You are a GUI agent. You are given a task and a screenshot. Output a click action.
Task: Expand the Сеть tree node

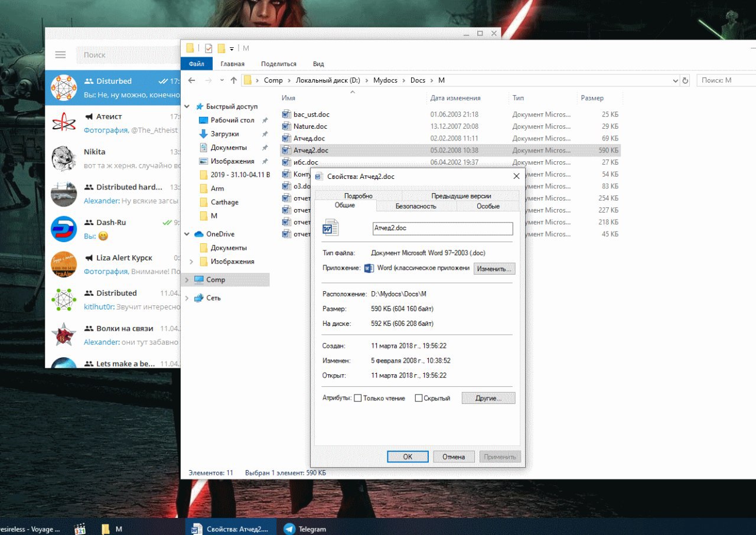187,298
